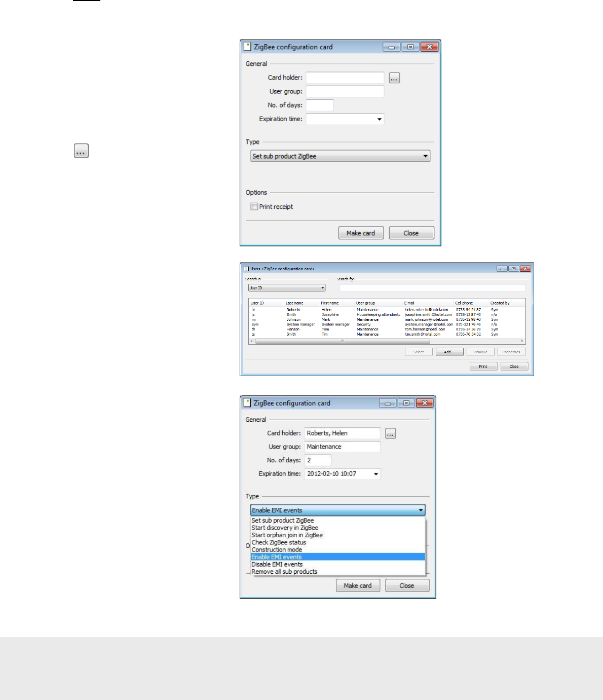
Task: Click the users list scrollbar left arrow
Action: pos(252,341)
